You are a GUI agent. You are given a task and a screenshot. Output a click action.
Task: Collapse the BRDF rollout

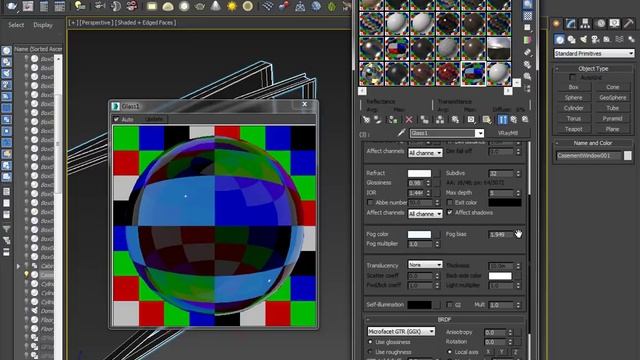(x=445, y=320)
